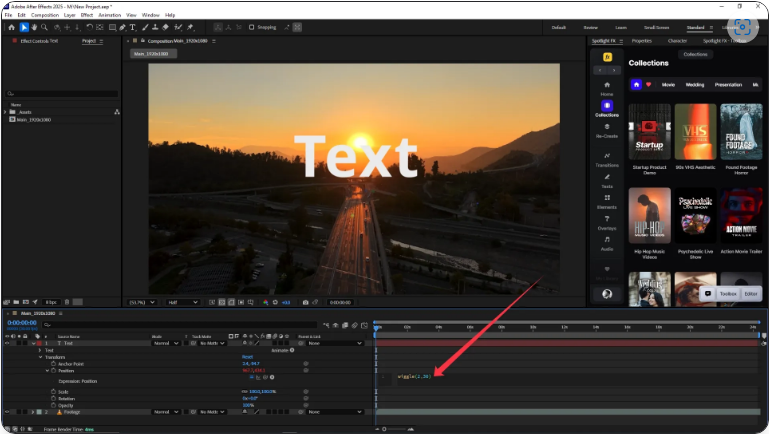Open Re-Create in Spotlight FX sidebar
This screenshot has height=434, width=769.
point(607,130)
